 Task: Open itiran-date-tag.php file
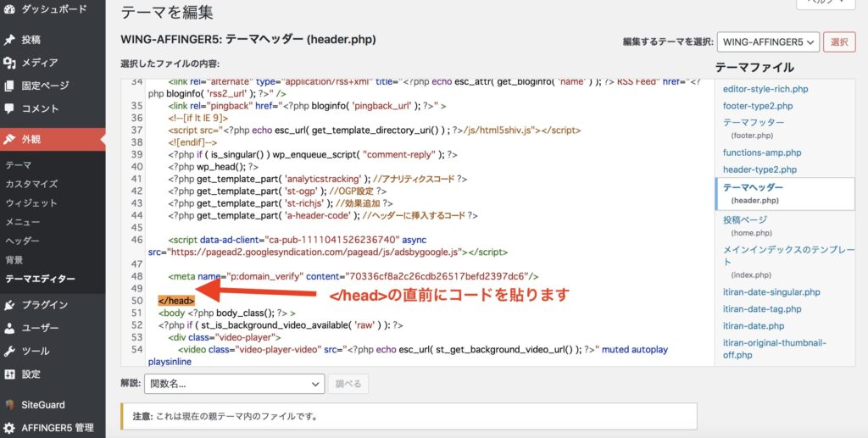762,308
